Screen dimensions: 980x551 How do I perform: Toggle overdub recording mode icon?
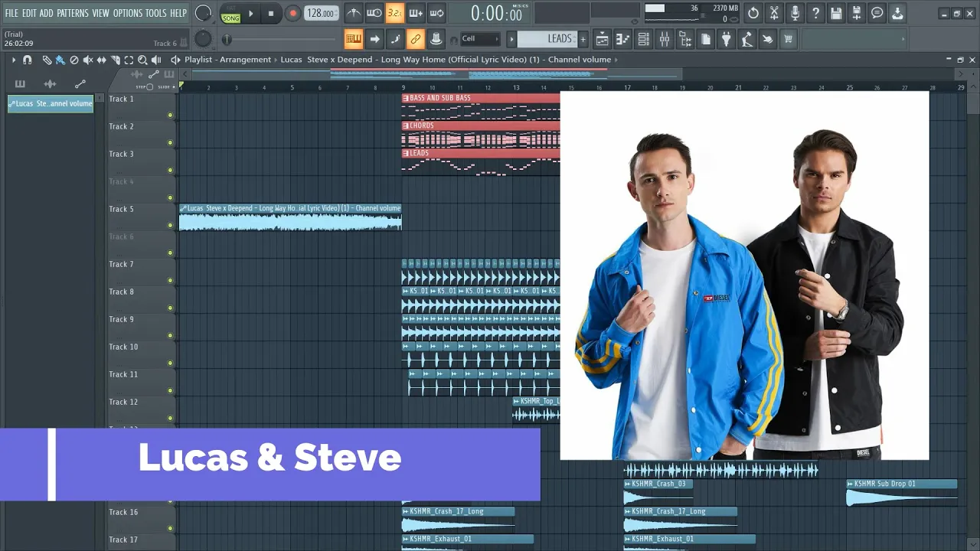(x=416, y=13)
